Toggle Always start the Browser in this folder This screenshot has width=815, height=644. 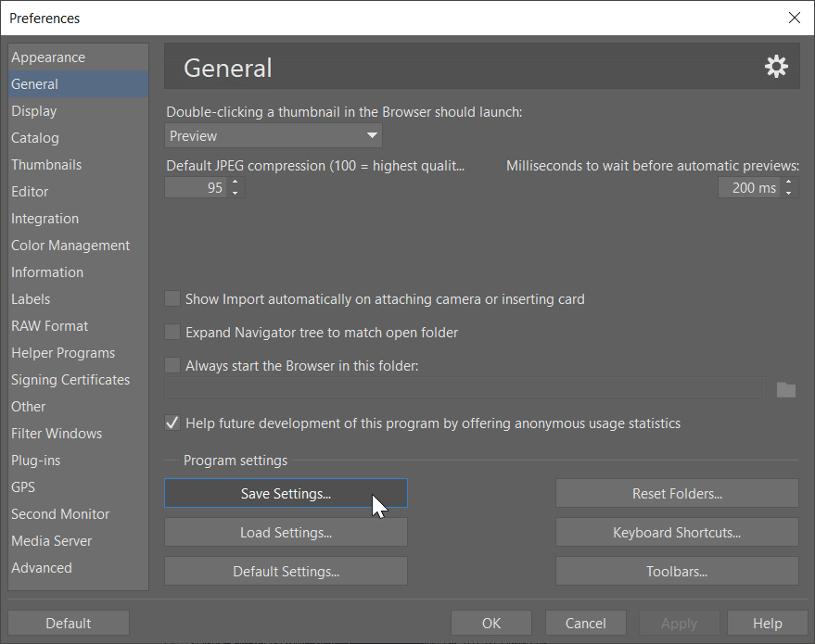click(172, 365)
